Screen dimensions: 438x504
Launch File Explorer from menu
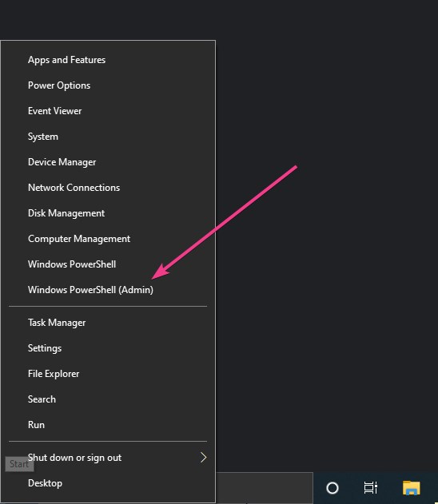coord(108,374)
